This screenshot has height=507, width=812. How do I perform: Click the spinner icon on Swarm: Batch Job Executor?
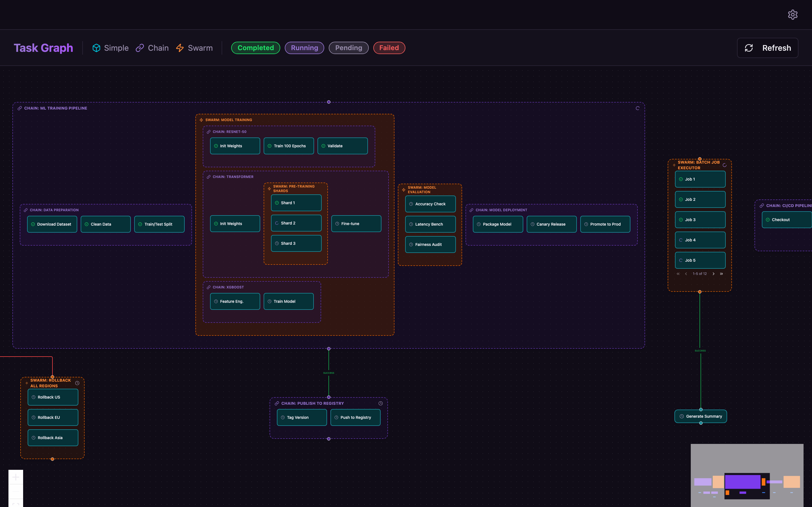tap(725, 165)
